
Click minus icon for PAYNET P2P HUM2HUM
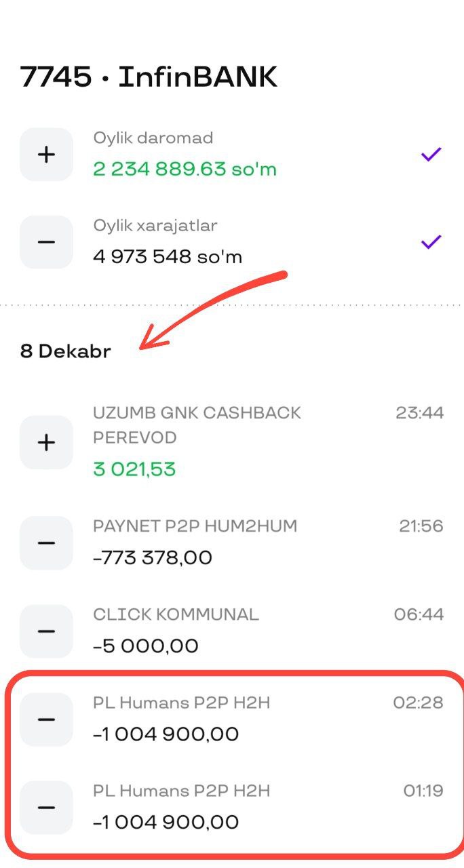pos(46,543)
